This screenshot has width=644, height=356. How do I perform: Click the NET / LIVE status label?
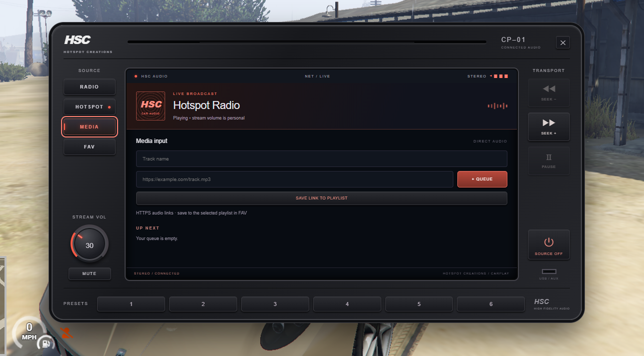tap(317, 76)
